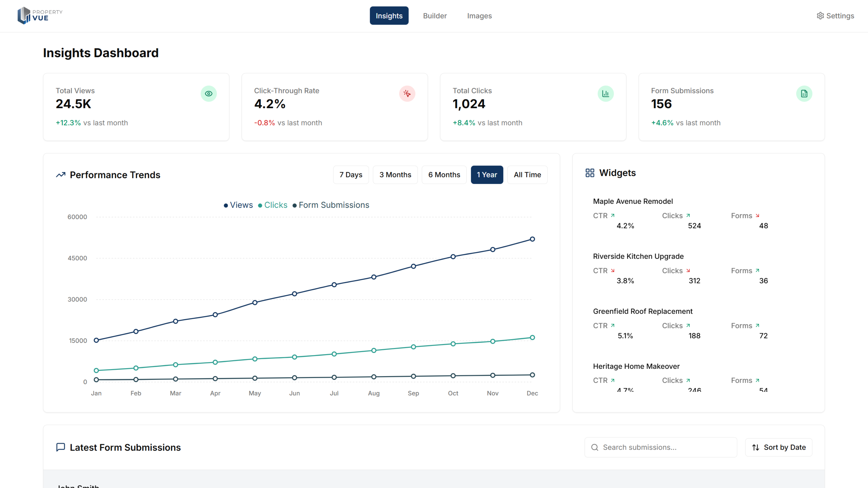The height and width of the screenshot is (488, 868).
Task: Click Maple Avenue Forms down-trend arrow
Action: point(757,215)
